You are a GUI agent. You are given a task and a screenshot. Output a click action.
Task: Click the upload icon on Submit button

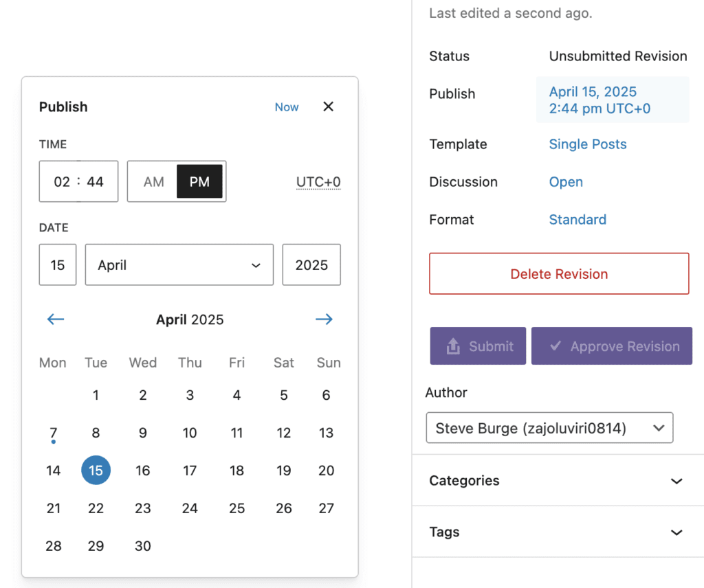[x=453, y=347]
